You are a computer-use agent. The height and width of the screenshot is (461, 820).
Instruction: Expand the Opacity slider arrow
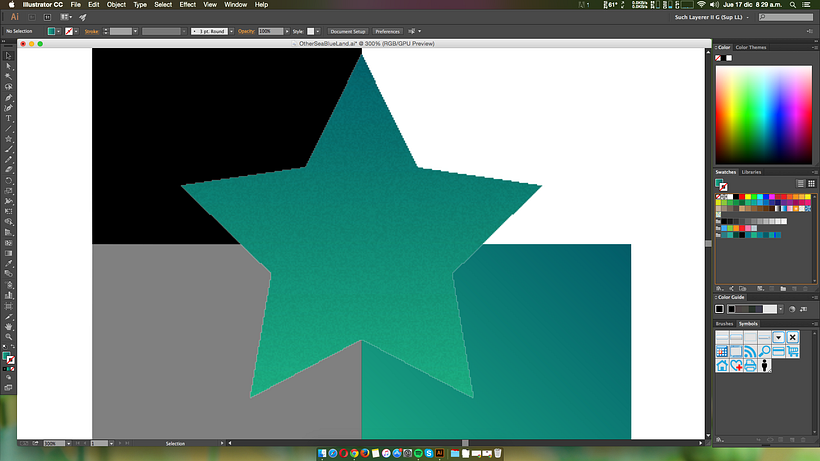point(287,31)
